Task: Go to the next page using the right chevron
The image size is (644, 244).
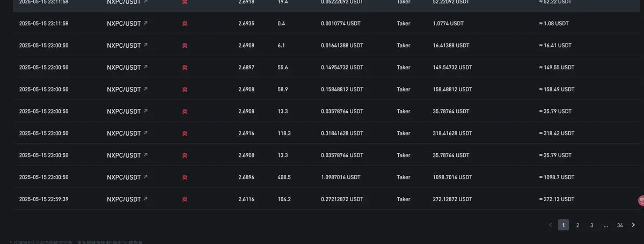Action: (633, 225)
